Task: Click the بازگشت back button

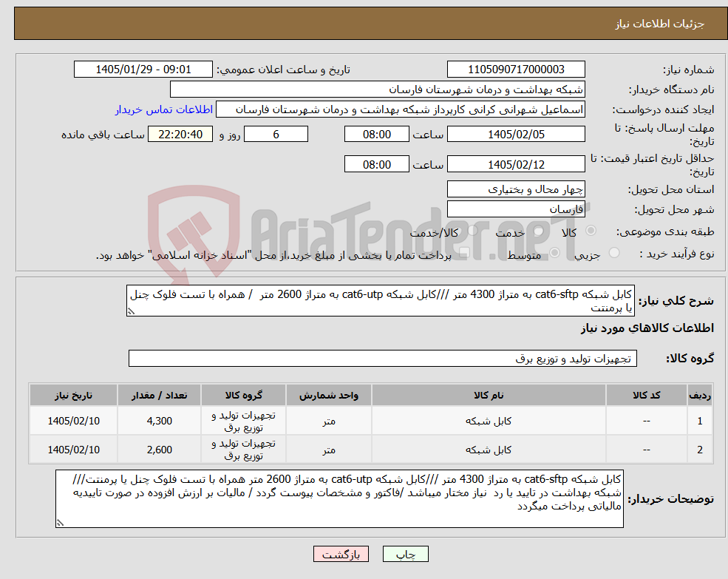Action: coord(341,554)
